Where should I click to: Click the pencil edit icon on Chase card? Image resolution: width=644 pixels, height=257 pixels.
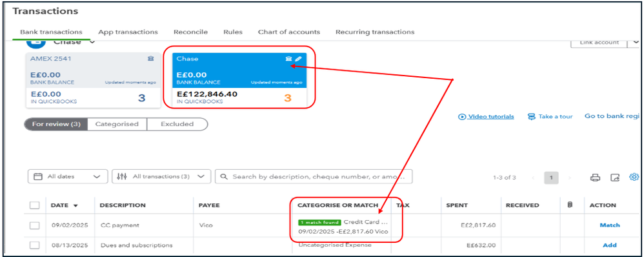(x=298, y=59)
